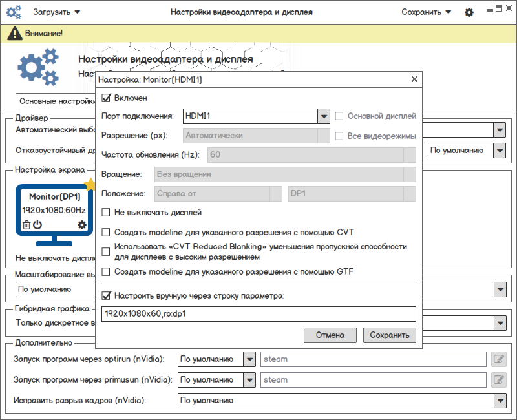The width and height of the screenshot is (517, 420).
Task: Enable Все видеорежимы checkbox
Action: (339, 136)
